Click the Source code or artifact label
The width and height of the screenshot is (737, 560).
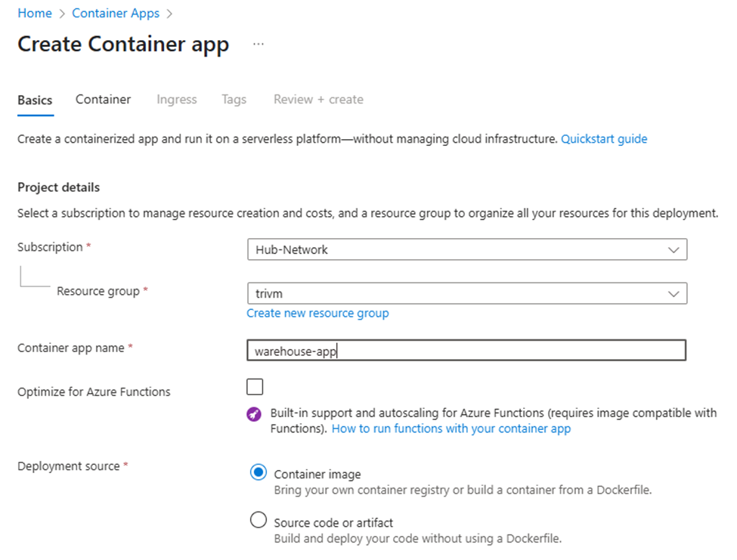click(333, 523)
